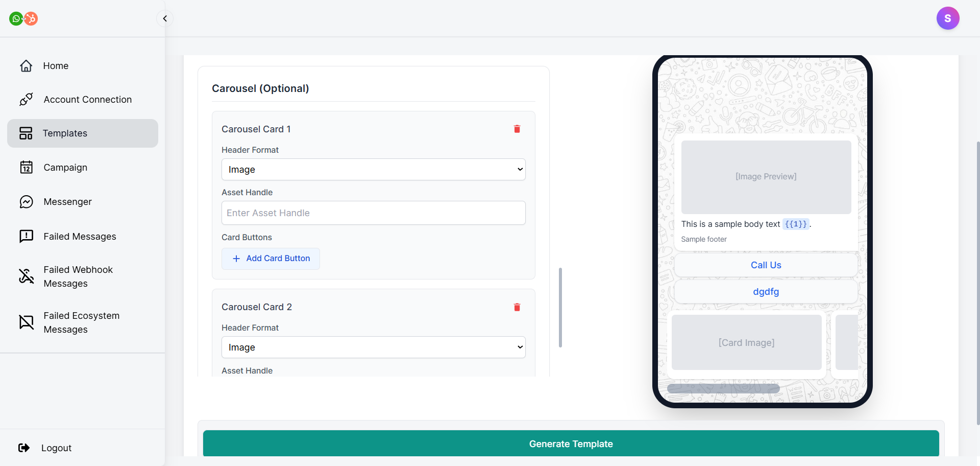Open Header Format dropdown for Card 1
This screenshot has height=466, width=980.
(373, 170)
